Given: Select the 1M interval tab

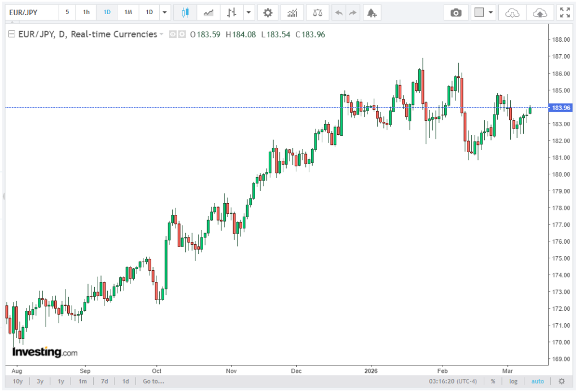Looking at the screenshot, I should pyautogui.click(x=128, y=12).
